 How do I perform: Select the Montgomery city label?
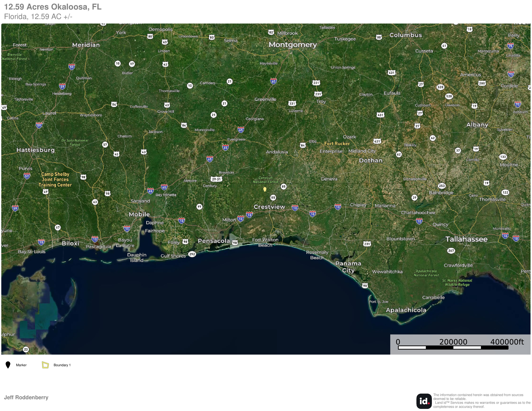click(x=293, y=44)
